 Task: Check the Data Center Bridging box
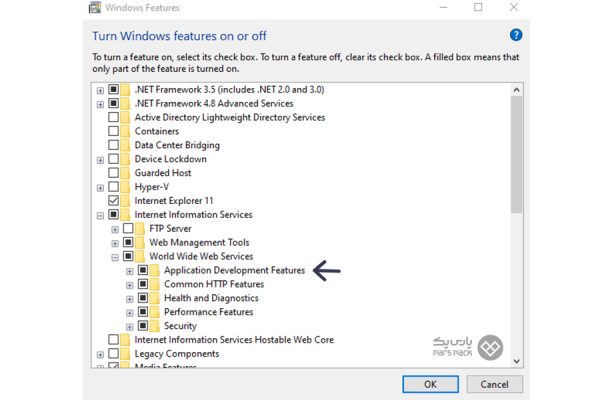(x=113, y=145)
